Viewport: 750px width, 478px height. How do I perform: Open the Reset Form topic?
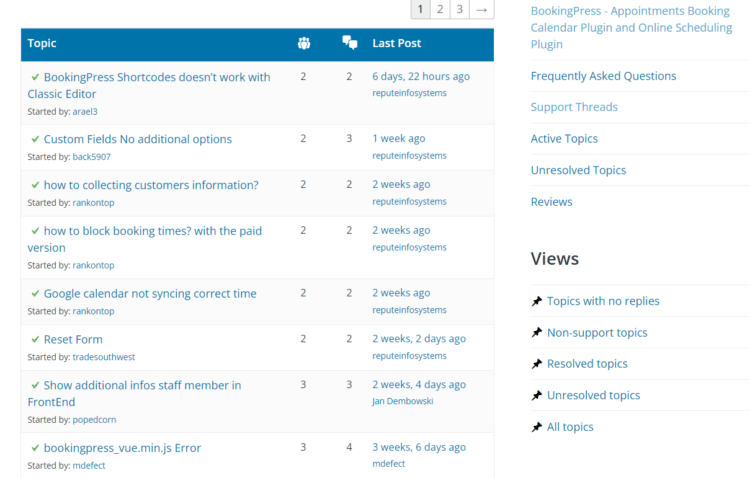(x=73, y=339)
